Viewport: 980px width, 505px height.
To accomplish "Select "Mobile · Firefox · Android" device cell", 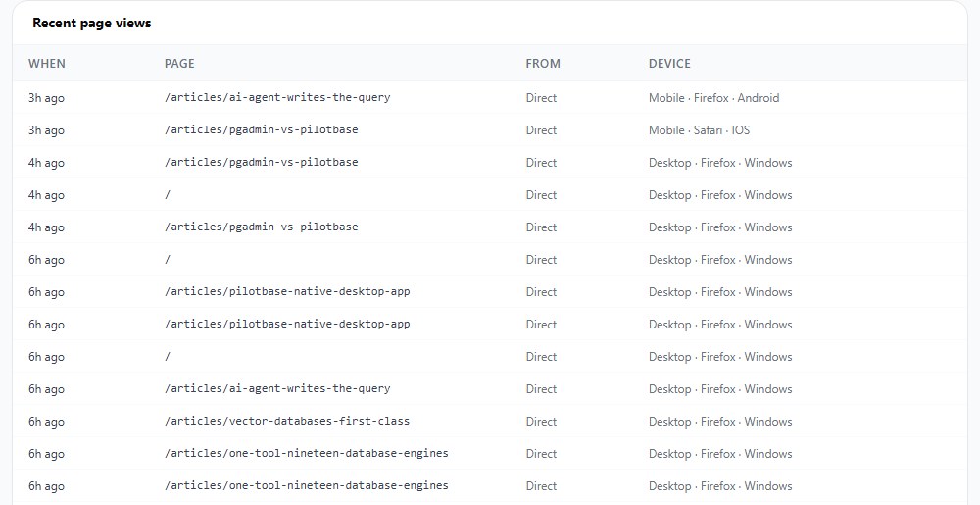I will click(x=713, y=98).
